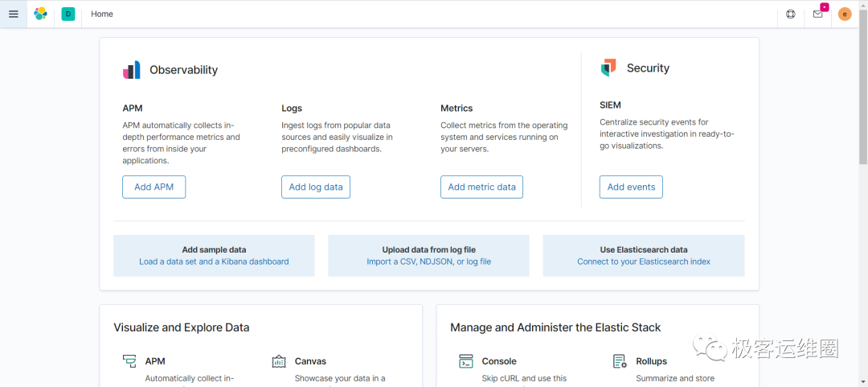Open the green D space selector
Viewport: 868px width, 387px height.
[68, 14]
